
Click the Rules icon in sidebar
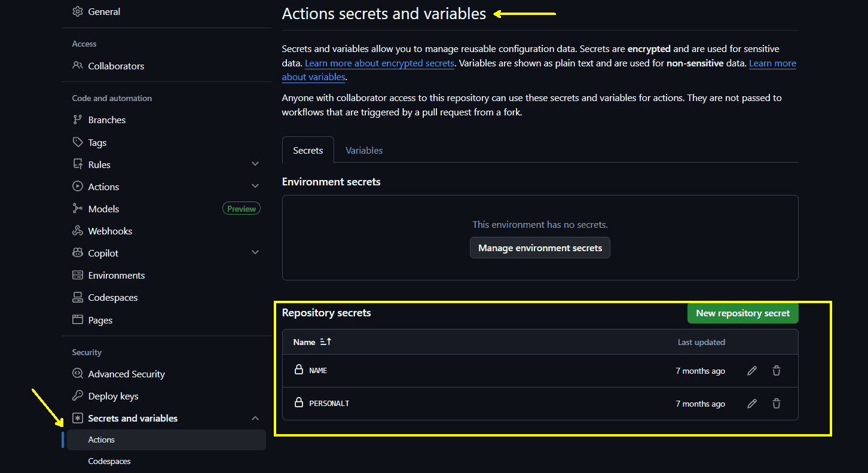pos(77,164)
